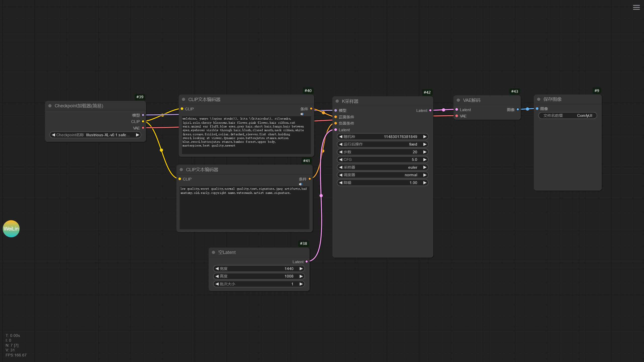The height and width of the screenshot is (362, 644).
Task: Click the KSampler Latent output connector dot
Action: click(x=430, y=110)
